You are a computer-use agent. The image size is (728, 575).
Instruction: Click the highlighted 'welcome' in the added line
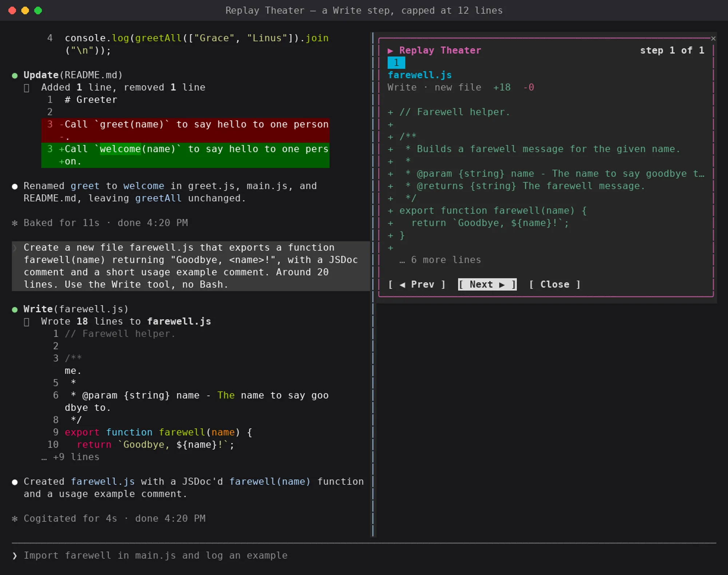pos(120,149)
